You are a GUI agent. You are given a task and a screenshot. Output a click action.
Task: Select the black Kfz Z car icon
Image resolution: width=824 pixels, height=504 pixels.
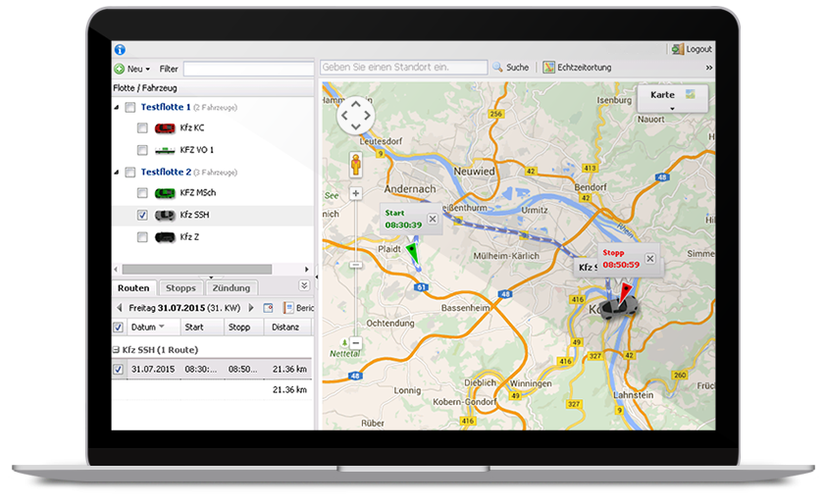pos(165,237)
